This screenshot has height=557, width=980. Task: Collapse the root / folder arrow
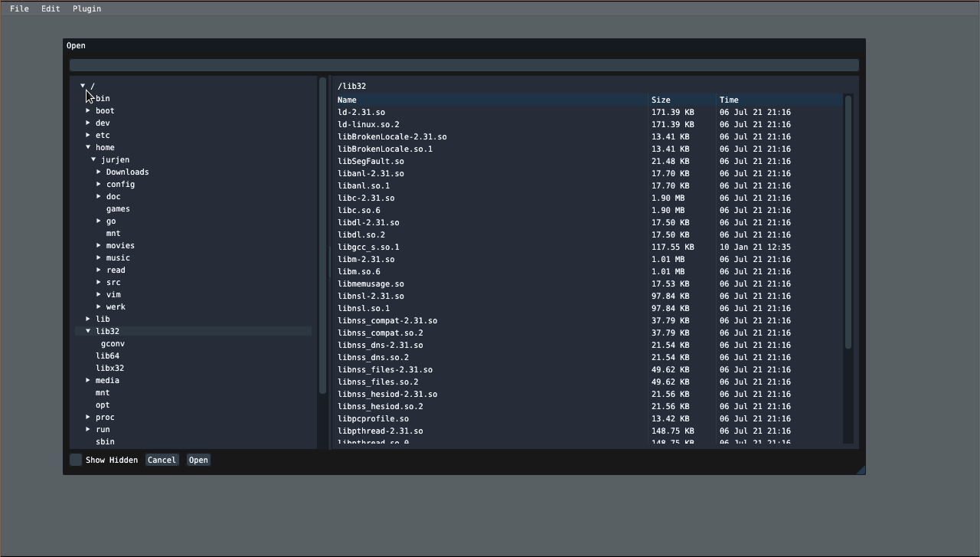tap(83, 86)
